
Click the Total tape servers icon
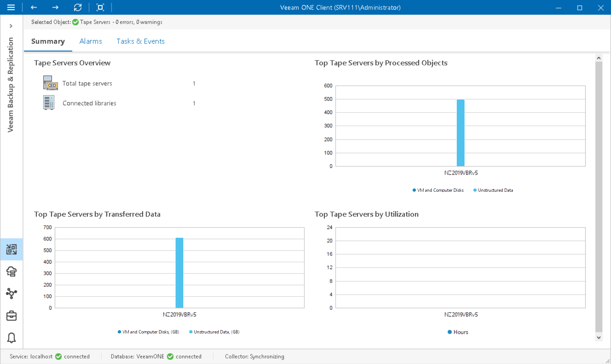(x=50, y=83)
